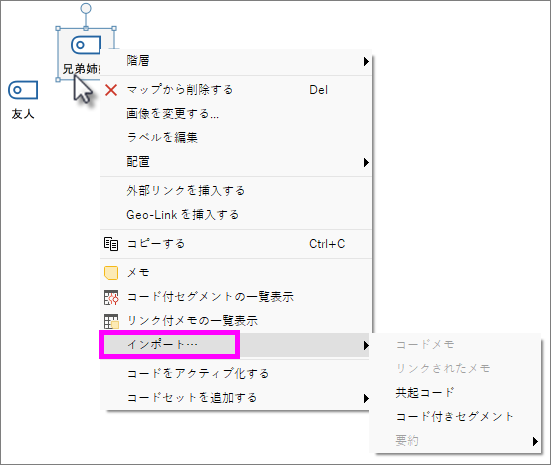
Task: Click the yellow memo icon
Action: pos(111,273)
